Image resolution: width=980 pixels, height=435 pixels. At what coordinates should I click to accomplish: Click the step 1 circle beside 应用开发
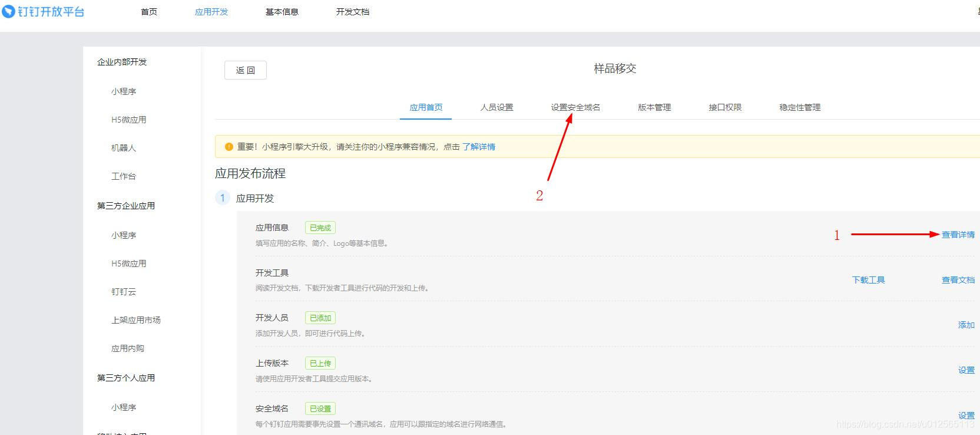[x=223, y=198]
